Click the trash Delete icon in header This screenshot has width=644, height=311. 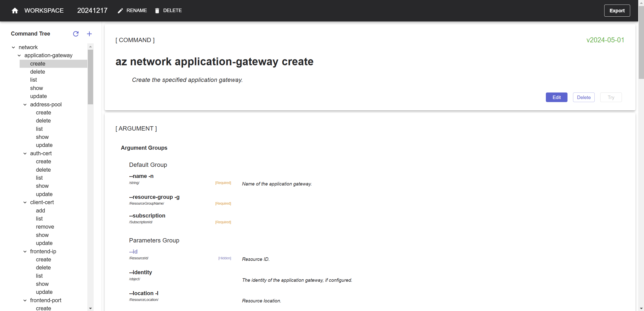tap(157, 11)
